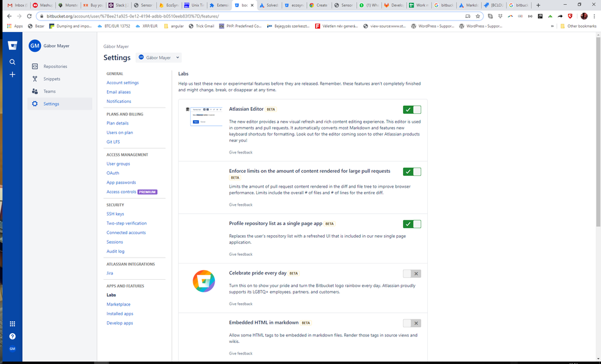
Task: Open a new browser tab with plus
Action: point(538,5)
